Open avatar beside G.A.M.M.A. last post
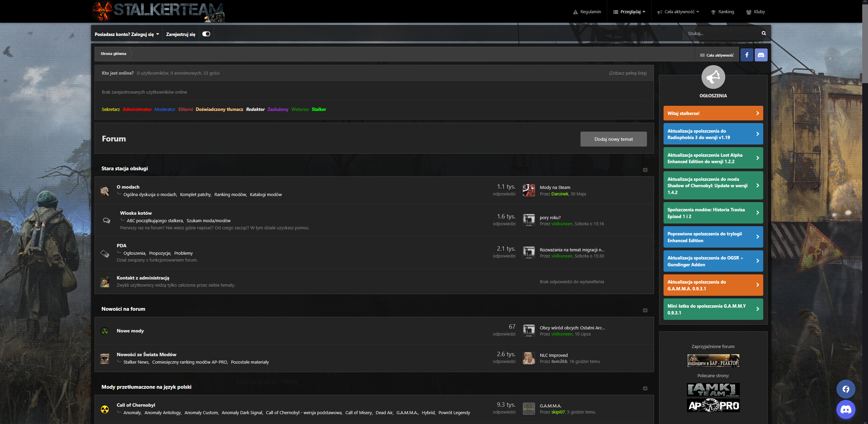Image resolution: width=868 pixels, height=424 pixels. click(529, 409)
